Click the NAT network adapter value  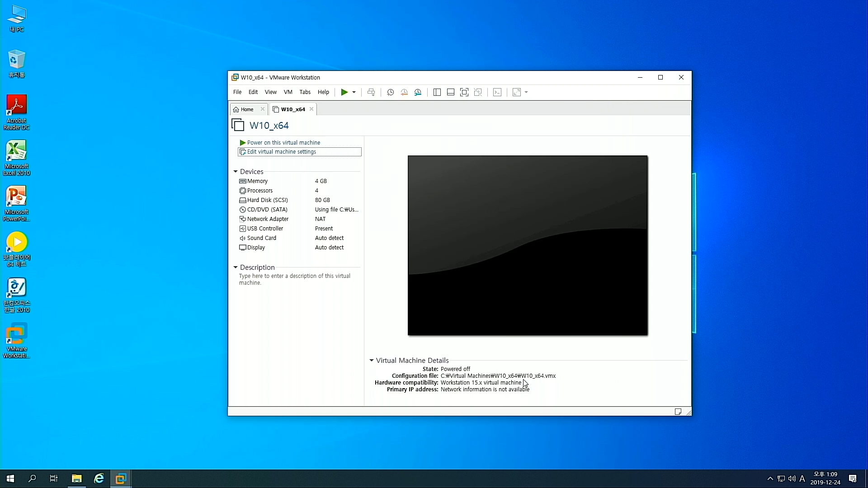(x=320, y=219)
